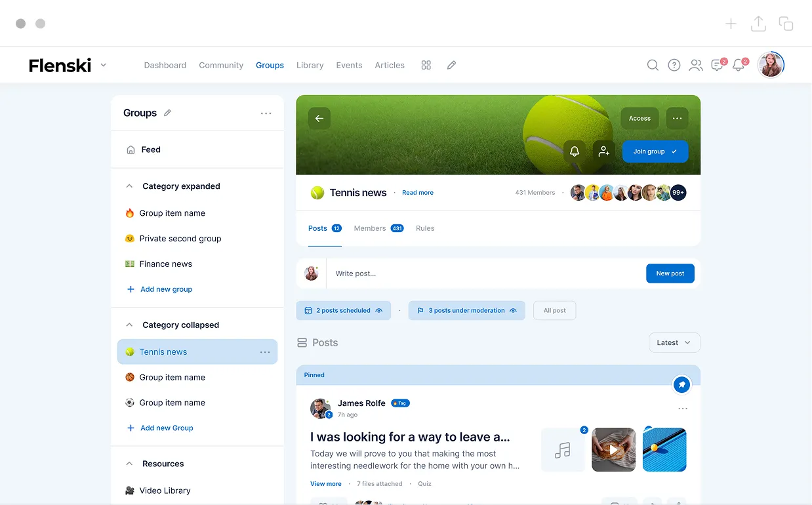The width and height of the screenshot is (812, 505).
Task: Click the apps grid icon in navbar
Action: 426,65
